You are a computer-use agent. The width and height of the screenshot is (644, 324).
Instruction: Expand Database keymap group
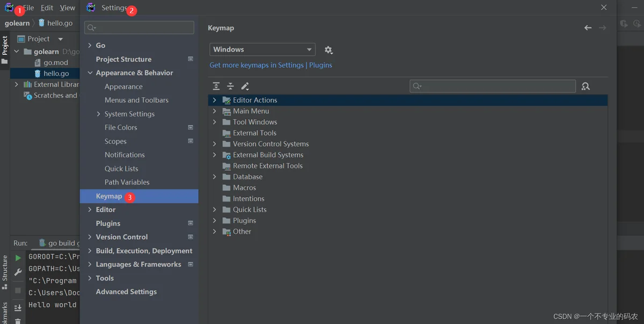click(215, 177)
